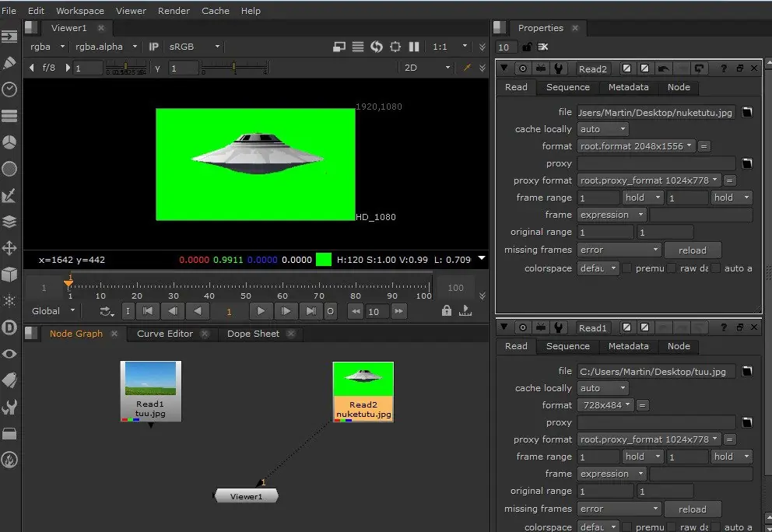Pause viewer updating
The width and height of the screenshot is (772, 532).
tap(414, 47)
